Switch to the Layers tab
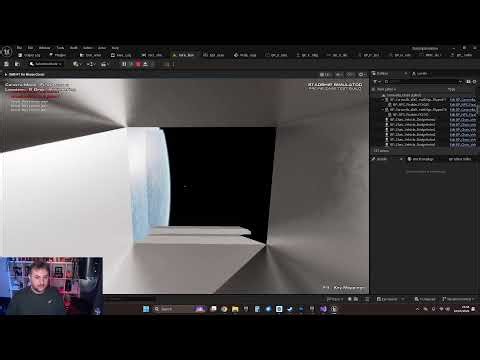The image size is (480, 360). click(420, 73)
